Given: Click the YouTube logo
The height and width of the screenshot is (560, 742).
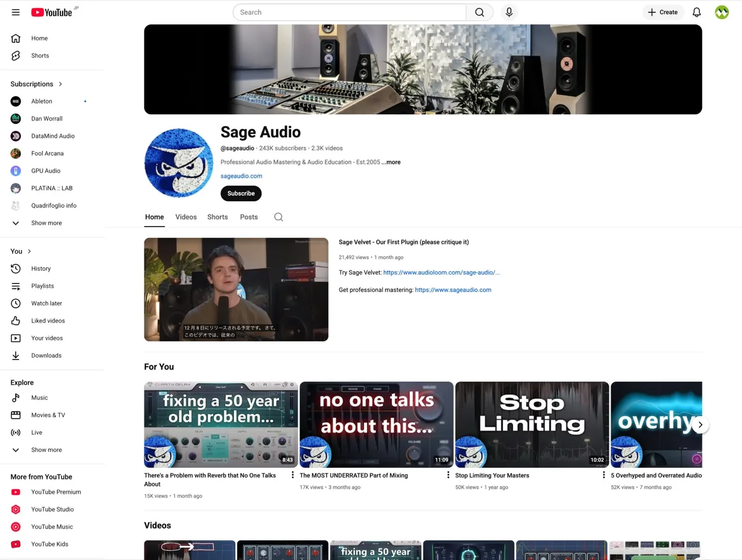Looking at the screenshot, I should pyautogui.click(x=52, y=12).
